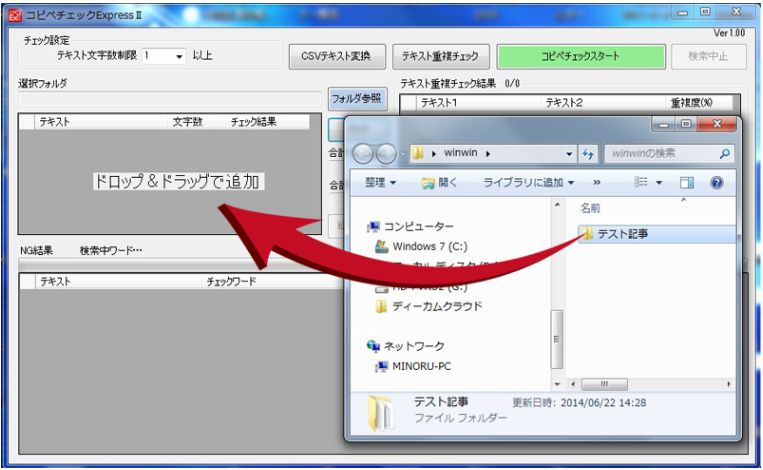Click the 開く toolbar item

(439, 183)
